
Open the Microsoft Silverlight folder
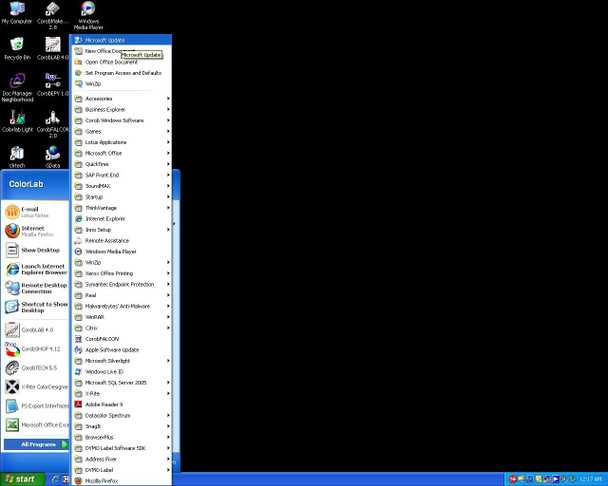pos(121,361)
